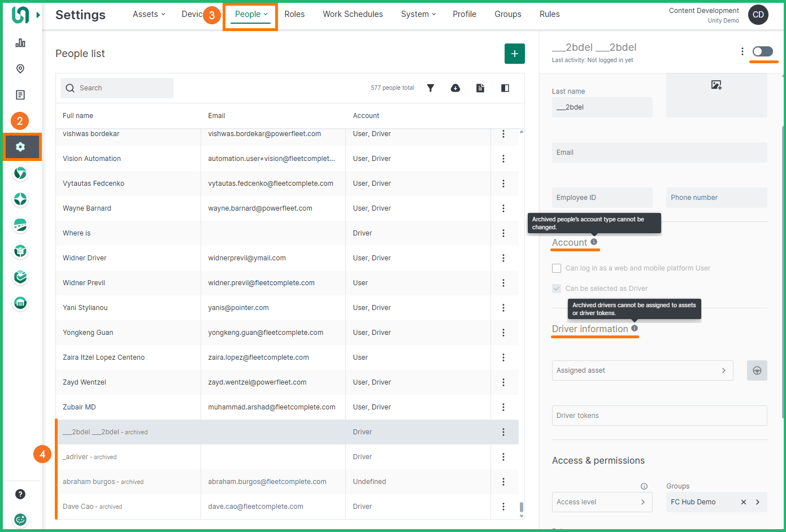Image resolution: width=786 pixels, height=532 pixels.
Task: Click the filter icon in people list
Action: [431, 88]
